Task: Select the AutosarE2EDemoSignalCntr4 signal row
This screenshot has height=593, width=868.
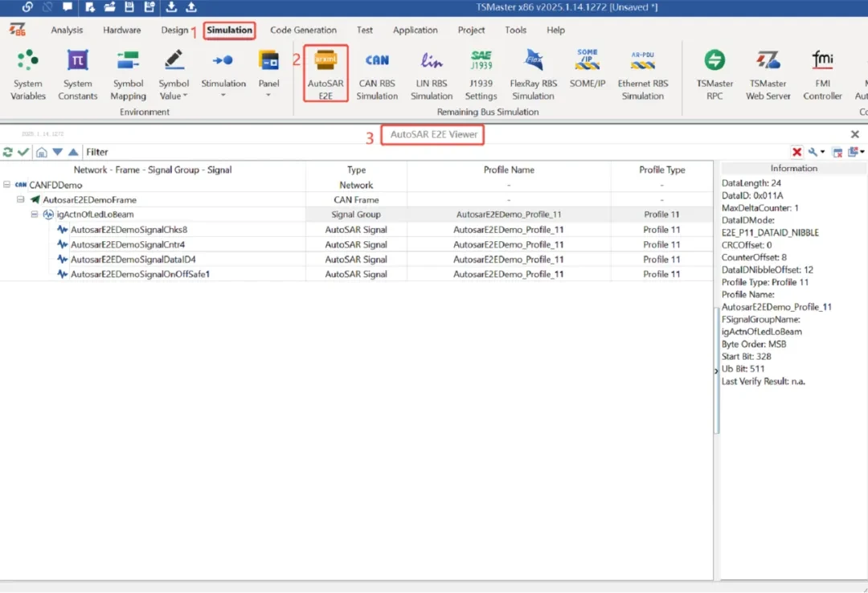Action: (128, 244)
